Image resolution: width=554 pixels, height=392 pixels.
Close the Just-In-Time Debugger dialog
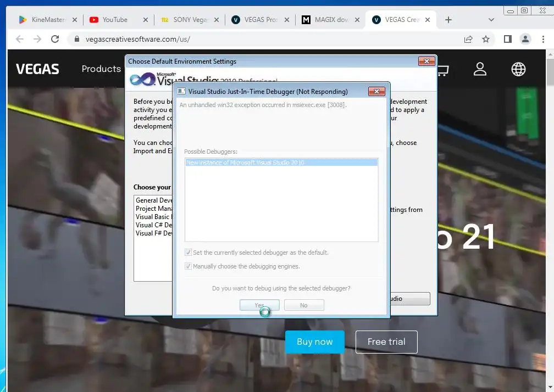tap(376, 91)
